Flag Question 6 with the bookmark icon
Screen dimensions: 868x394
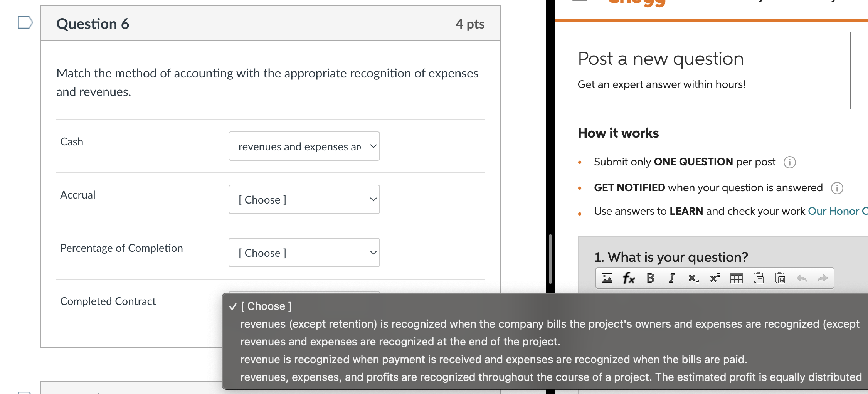(x=25, y=22)
